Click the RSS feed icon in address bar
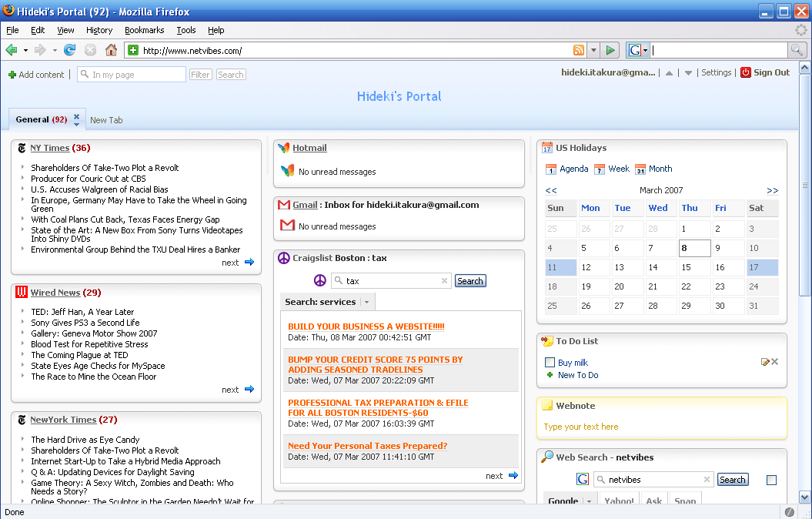 point(578,50)
